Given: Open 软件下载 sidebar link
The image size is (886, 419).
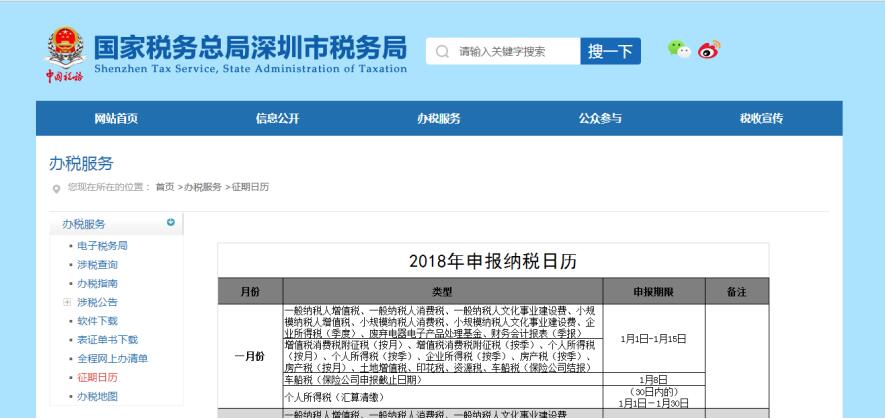Looking at the screenshot, I should (97, 321).
